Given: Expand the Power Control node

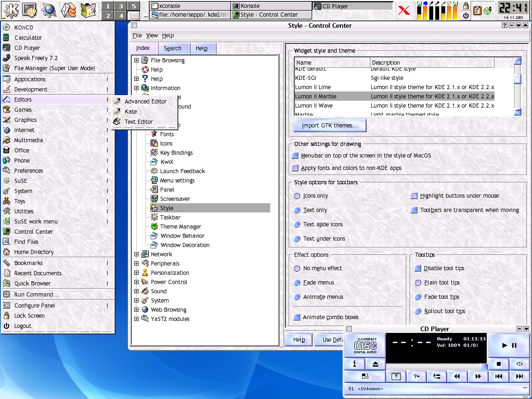Looking at the screenshot, I should click(136, 282).
